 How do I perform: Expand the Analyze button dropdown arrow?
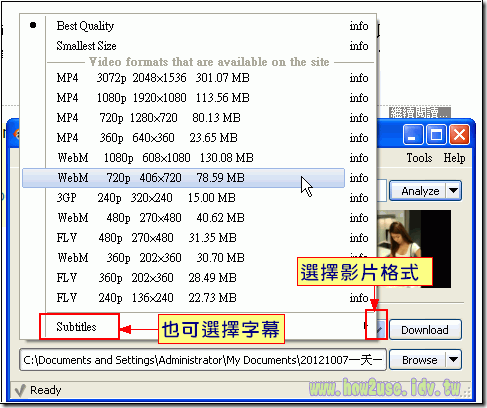[453, 191]
